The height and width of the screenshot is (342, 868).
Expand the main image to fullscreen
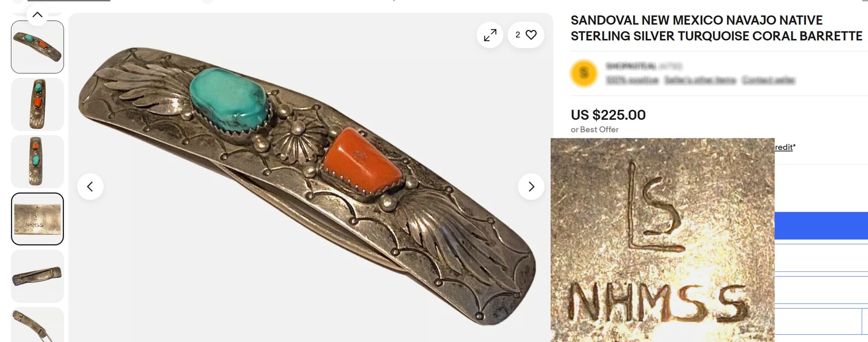490,35
